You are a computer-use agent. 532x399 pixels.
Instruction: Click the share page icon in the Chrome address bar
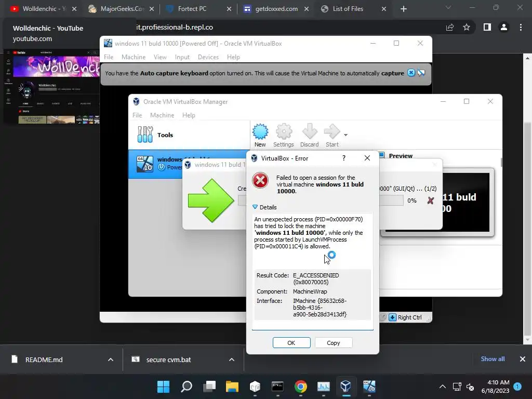pyautogui.click(x=450, y=27)
